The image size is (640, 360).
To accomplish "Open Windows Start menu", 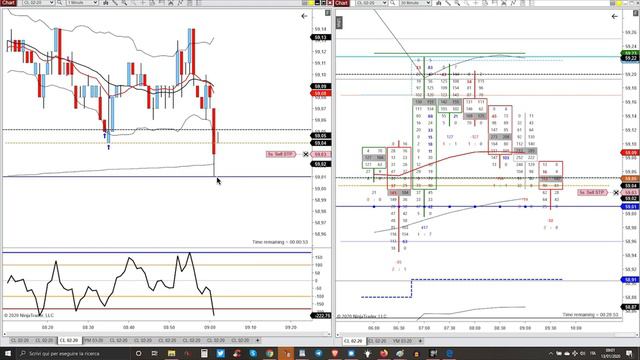I will pyautogui.click(x=8, y=353).
